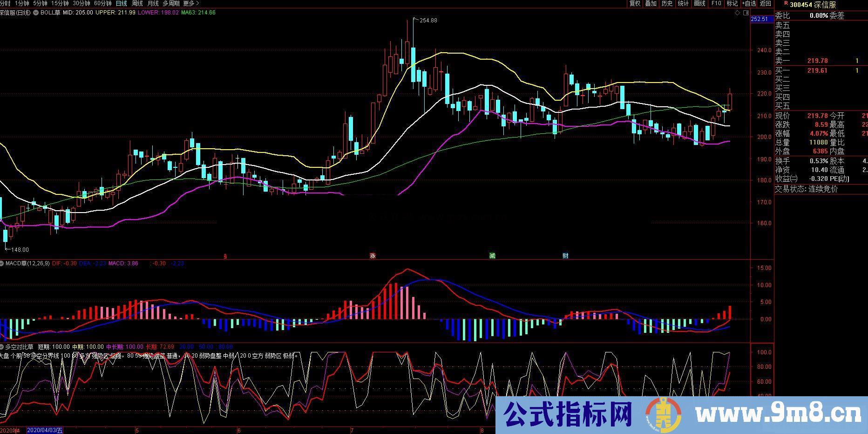This screenshot has width=868, height=434.
Task: Click the 收益 value -0.320
Action: (818, 179)
